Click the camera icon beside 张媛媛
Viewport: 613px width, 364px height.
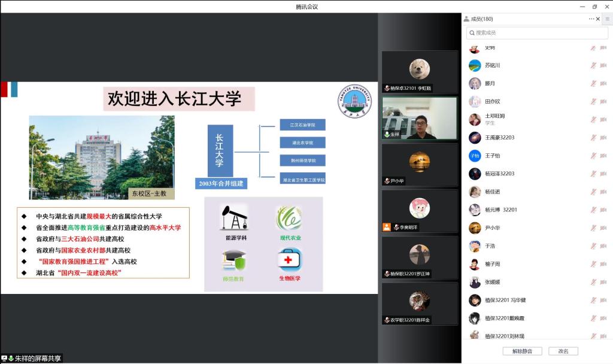(x=603, y=282)
